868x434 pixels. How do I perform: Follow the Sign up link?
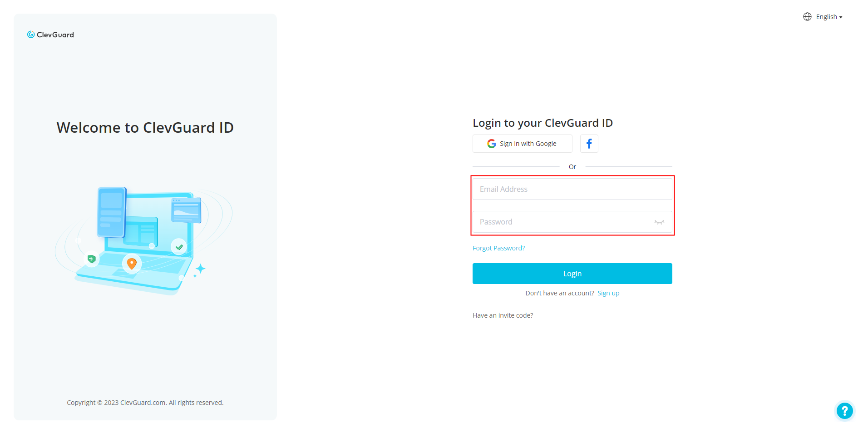tap(608, 293)
